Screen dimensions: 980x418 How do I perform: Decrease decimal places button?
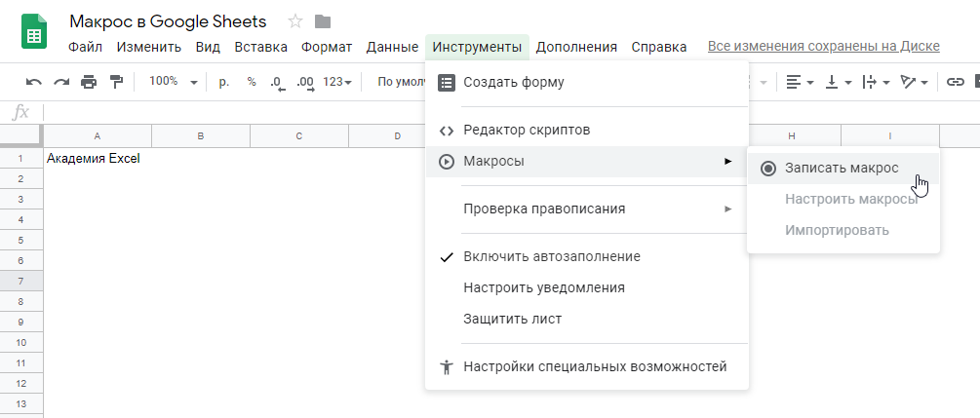pos(277,83)
